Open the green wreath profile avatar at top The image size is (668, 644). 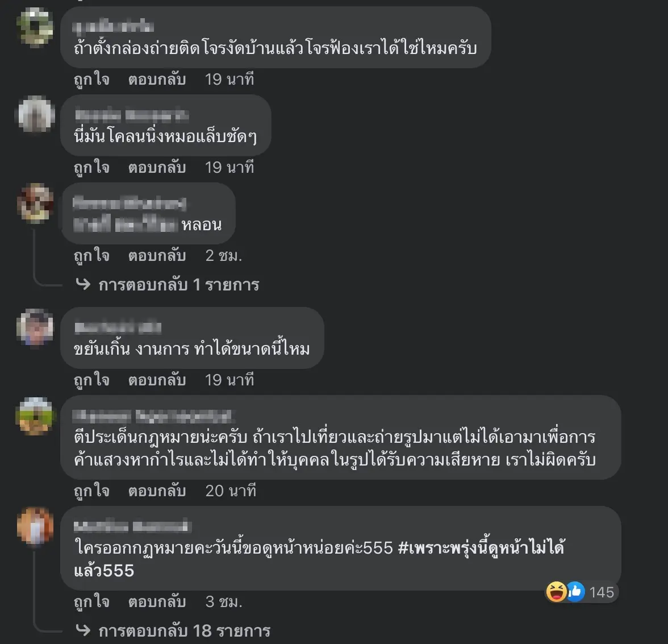tap(35, 27)
